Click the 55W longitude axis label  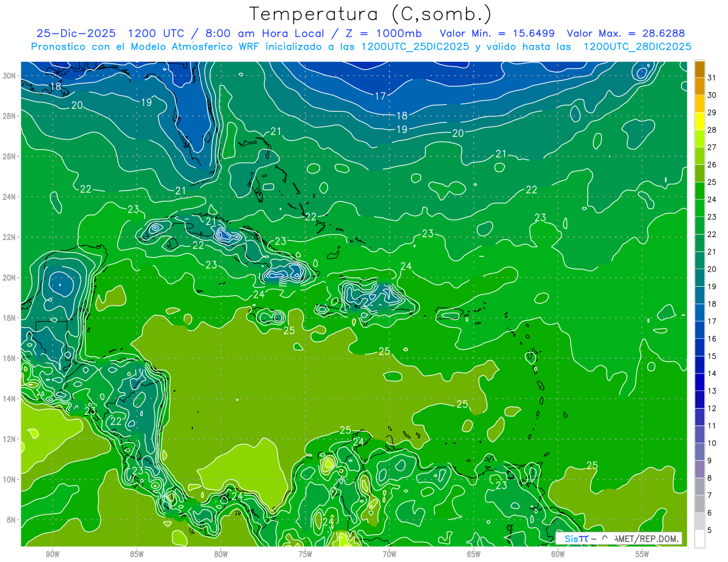tap(642, 554)
